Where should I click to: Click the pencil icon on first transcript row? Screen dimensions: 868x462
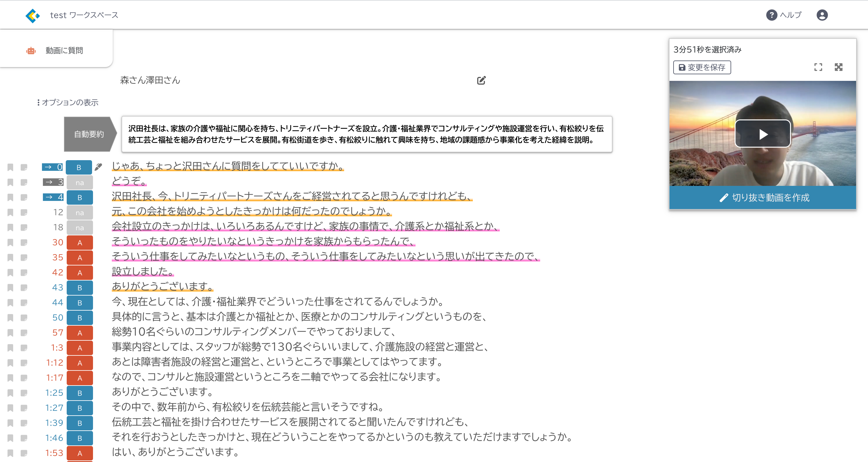pyautogui.click(x=98, y=167)
